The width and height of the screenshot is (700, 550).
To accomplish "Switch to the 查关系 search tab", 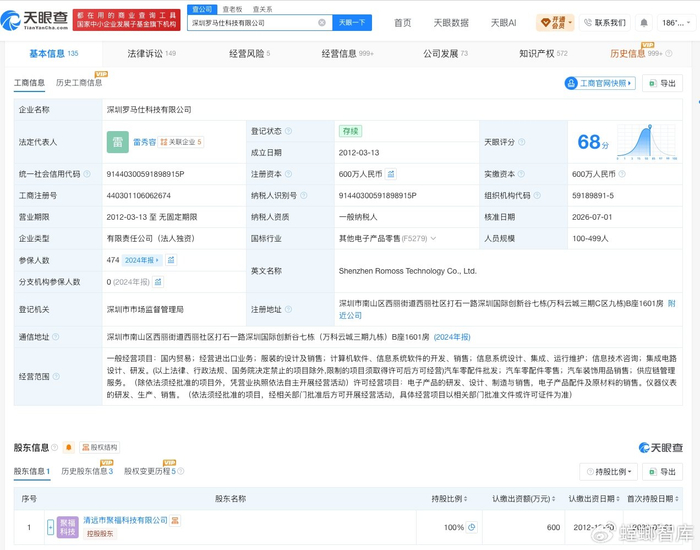I will tap(262, 9).
